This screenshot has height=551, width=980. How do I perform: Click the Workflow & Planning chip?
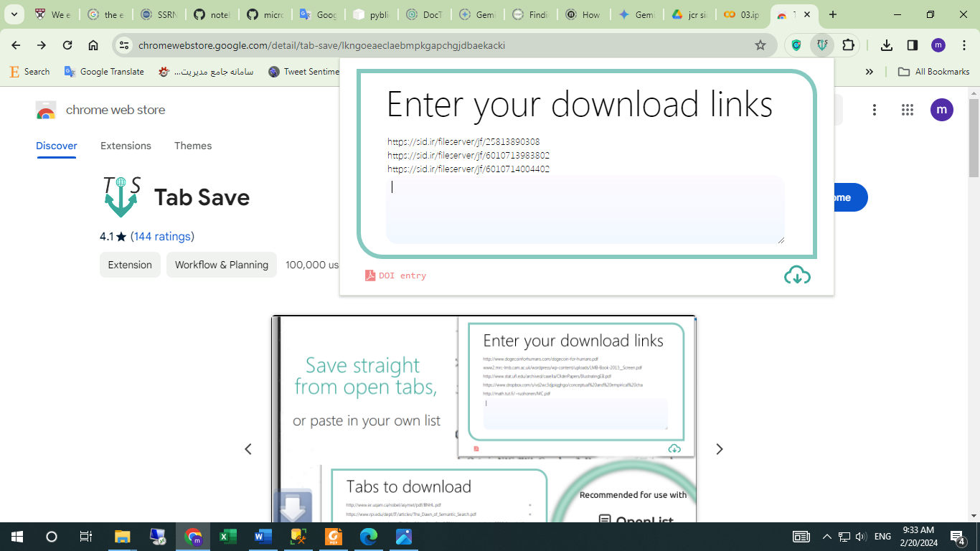coord(222,265)
